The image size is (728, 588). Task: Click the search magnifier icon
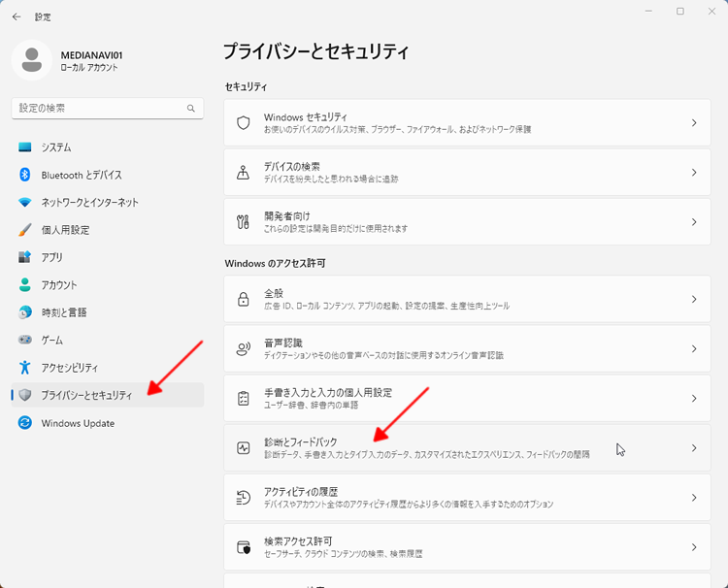(x=191, y=108)
